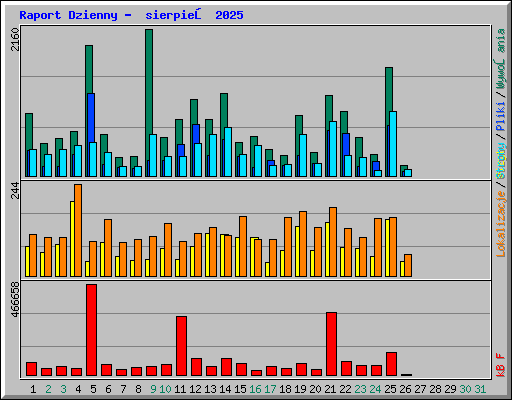512x400 pixels.
Task: Click green day label "23"
Action: point(360,389)
